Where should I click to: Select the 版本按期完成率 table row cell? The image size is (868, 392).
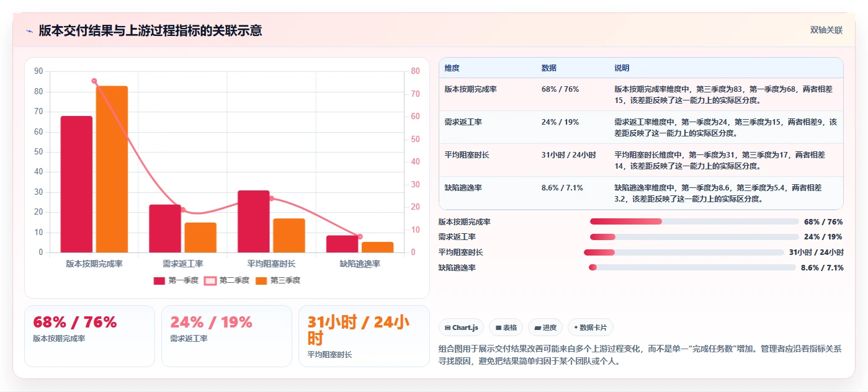click(488, 94)
